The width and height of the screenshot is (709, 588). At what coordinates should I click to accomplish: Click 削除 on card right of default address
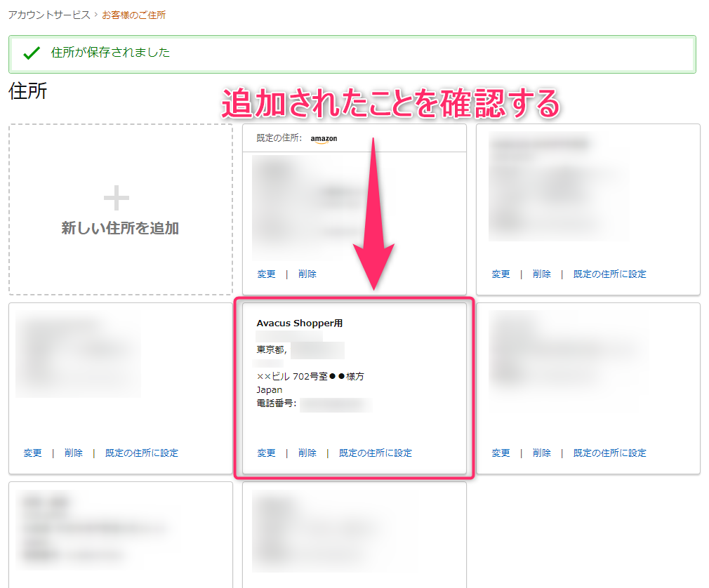point(541,274)
